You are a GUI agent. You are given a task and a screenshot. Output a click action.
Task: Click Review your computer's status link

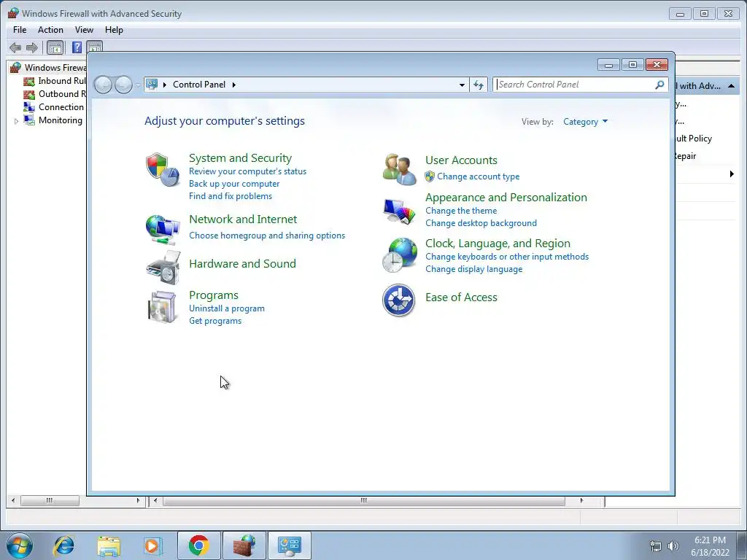[248, 171]
